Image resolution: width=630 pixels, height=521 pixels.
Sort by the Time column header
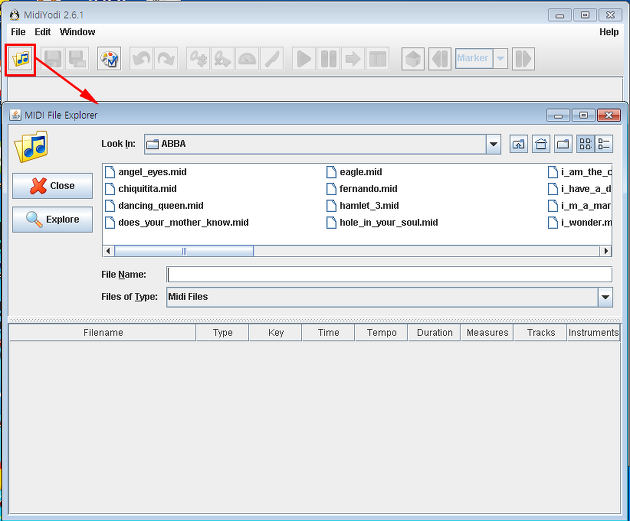[x=329, y=333]
